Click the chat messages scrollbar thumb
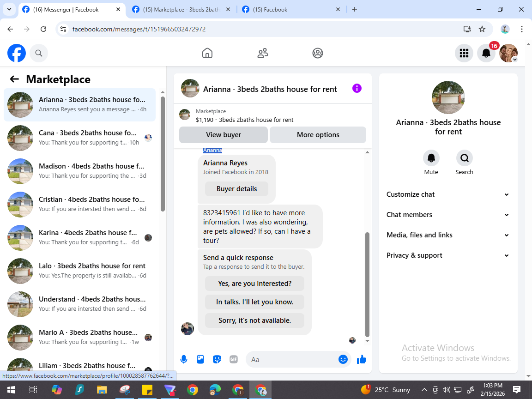The image size is (532, 399). click(367, 284)
